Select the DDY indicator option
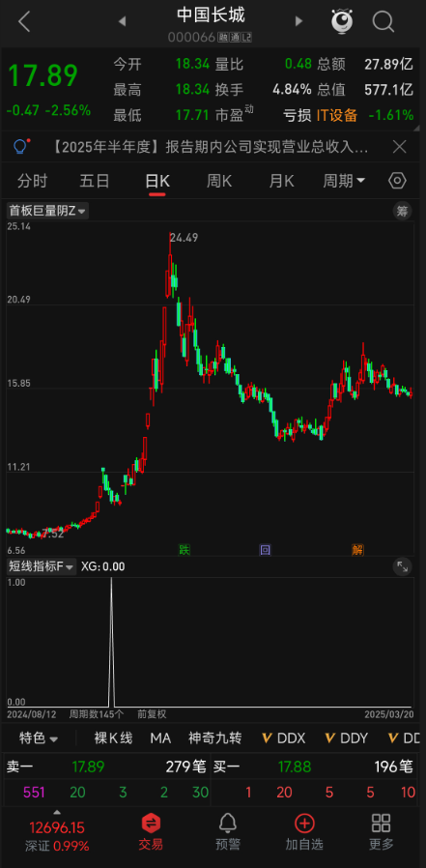426x868 pixels. [346, 738]
